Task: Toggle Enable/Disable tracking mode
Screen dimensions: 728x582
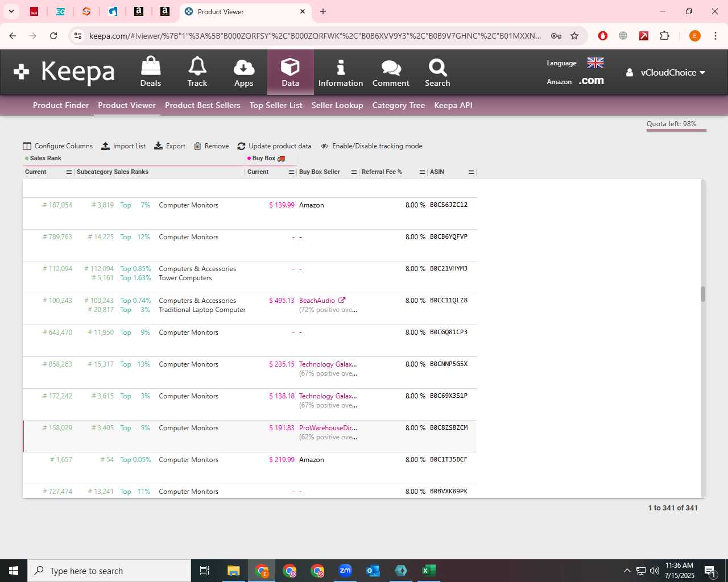Action: coord(372,146)
